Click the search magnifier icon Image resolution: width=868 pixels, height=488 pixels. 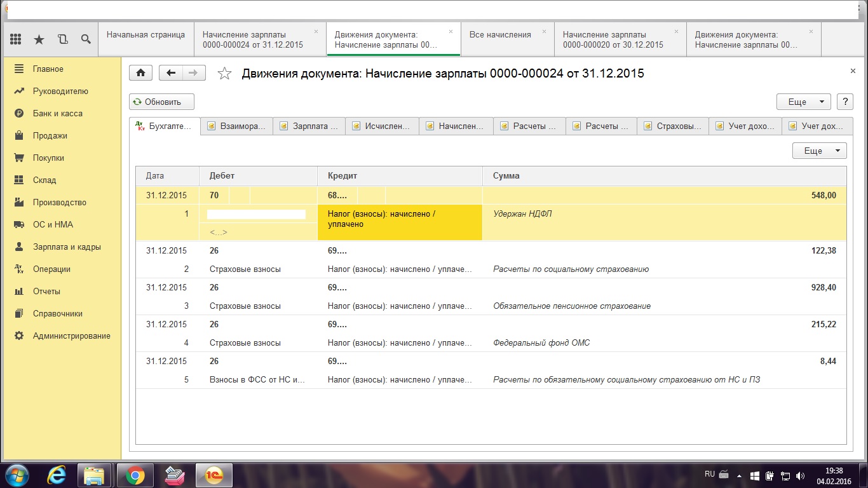[86, 39]
